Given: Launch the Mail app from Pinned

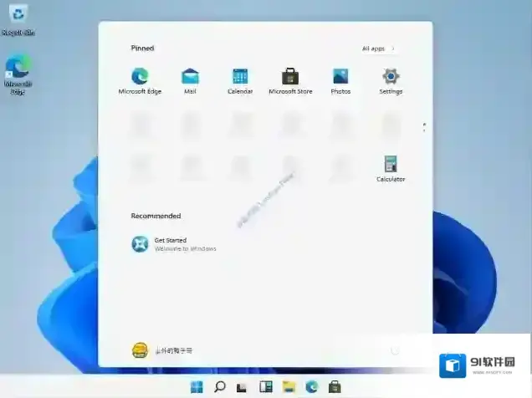Looking at the screenshot, I should (190, 77).
